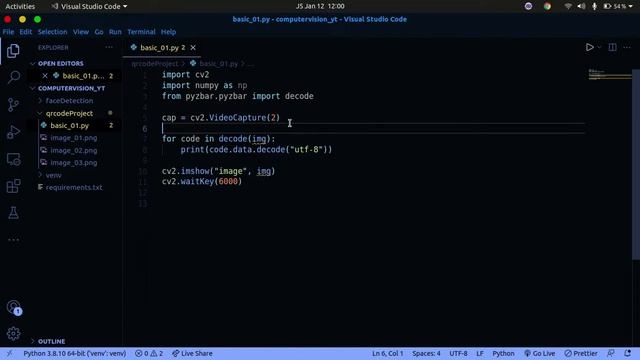Close the basic_01.py tab

pyautogui.click(x=193, y=48)
